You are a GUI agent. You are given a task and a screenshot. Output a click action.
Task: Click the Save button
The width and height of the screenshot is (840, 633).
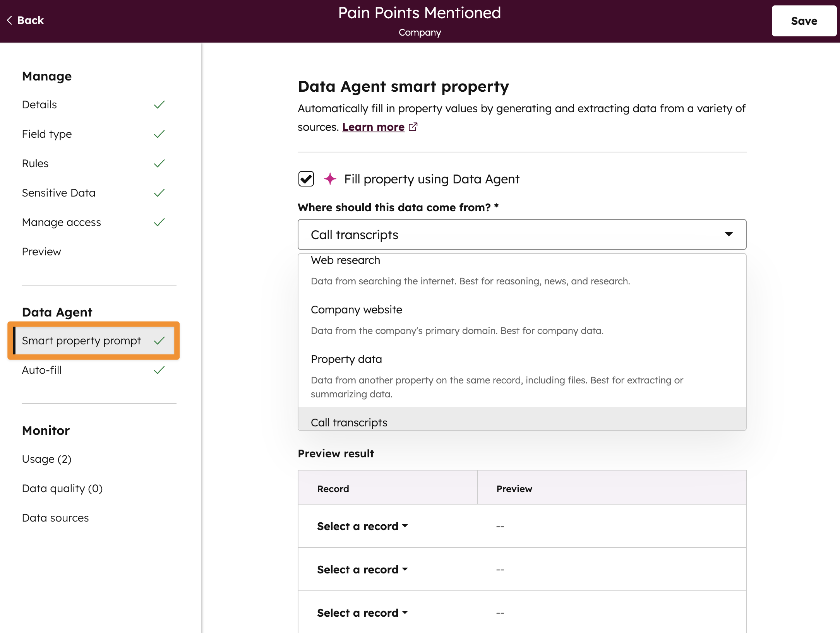(x=804, y=21)
